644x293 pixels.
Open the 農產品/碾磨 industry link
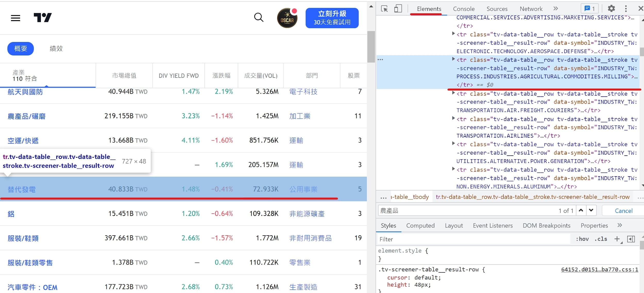pos(27,116)
